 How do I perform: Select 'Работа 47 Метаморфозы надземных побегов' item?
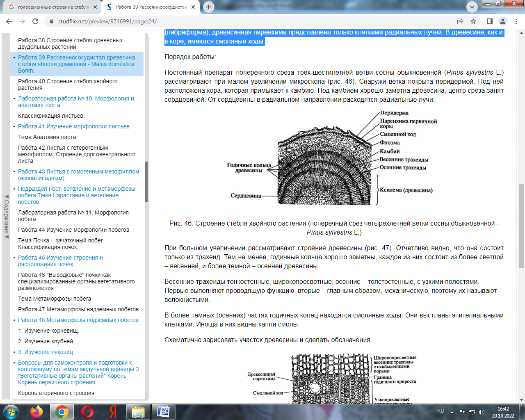click(x=78, y=309)
